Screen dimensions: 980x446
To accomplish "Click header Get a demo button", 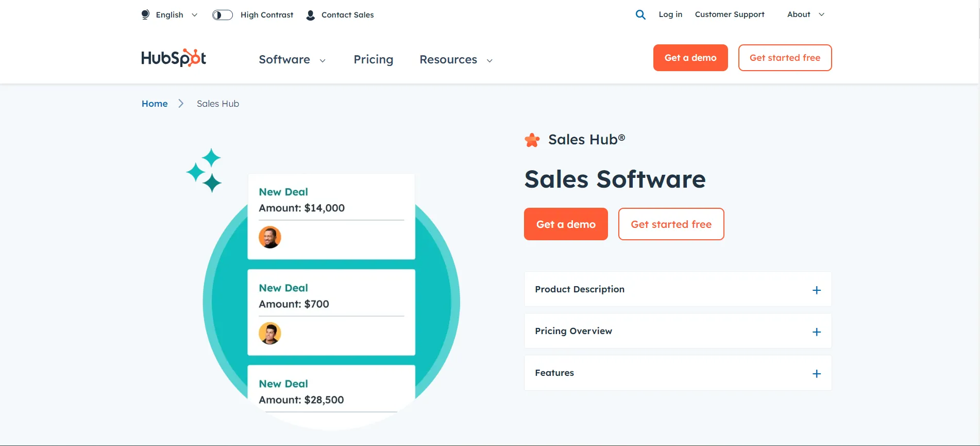I will click(x=690, y=58).
